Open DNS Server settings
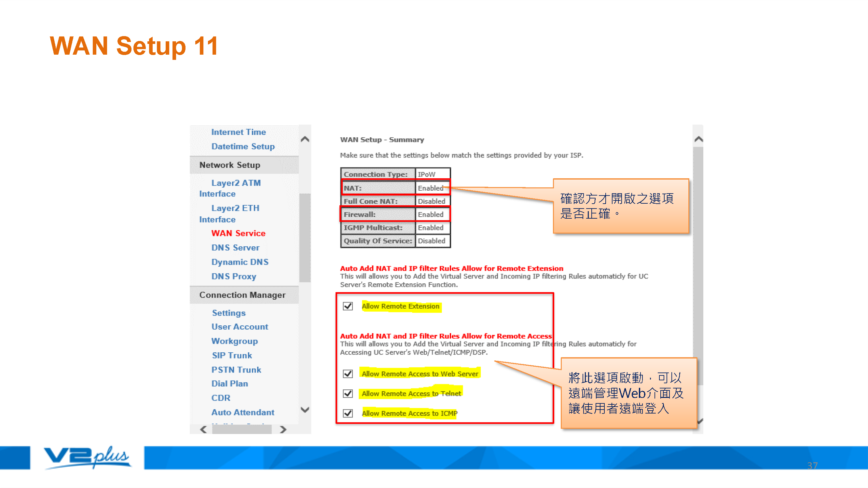This screenshot has width=868, height=488. point(235,248)
